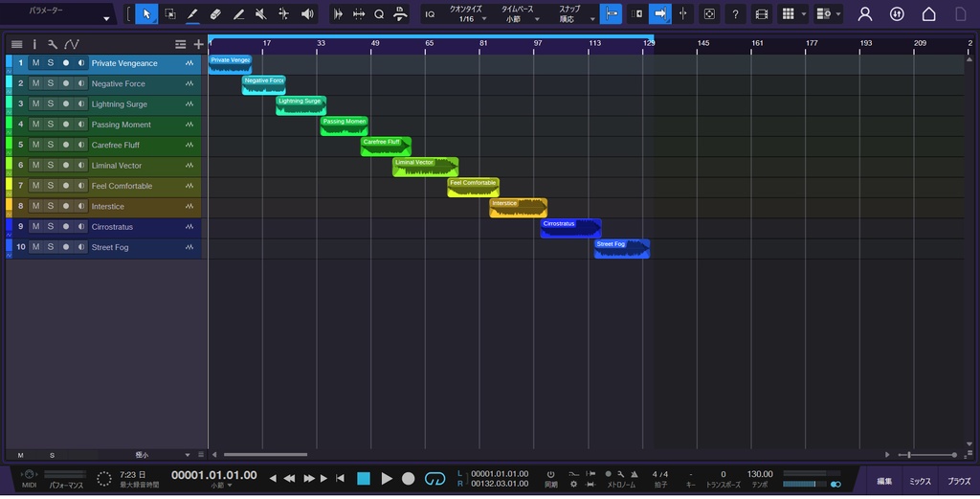Open the クオンタイズ 1/16 dropdown
Viewport: 980px width, 499px height.
466,14
